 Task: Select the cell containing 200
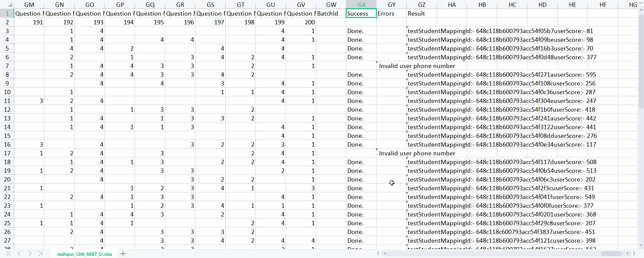(x=301, y=22)
